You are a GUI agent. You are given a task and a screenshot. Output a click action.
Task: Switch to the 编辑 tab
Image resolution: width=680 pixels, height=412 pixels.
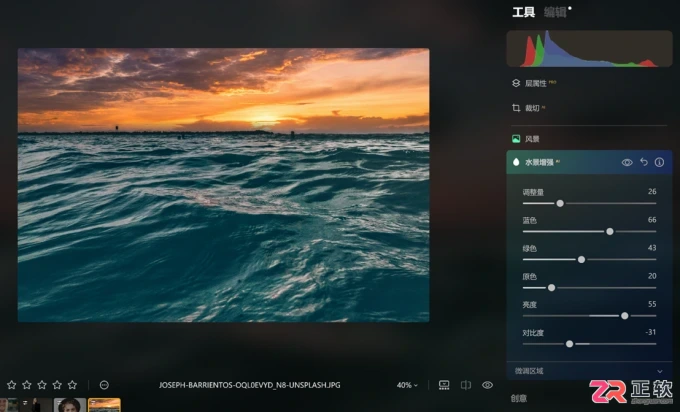(555, 12)
